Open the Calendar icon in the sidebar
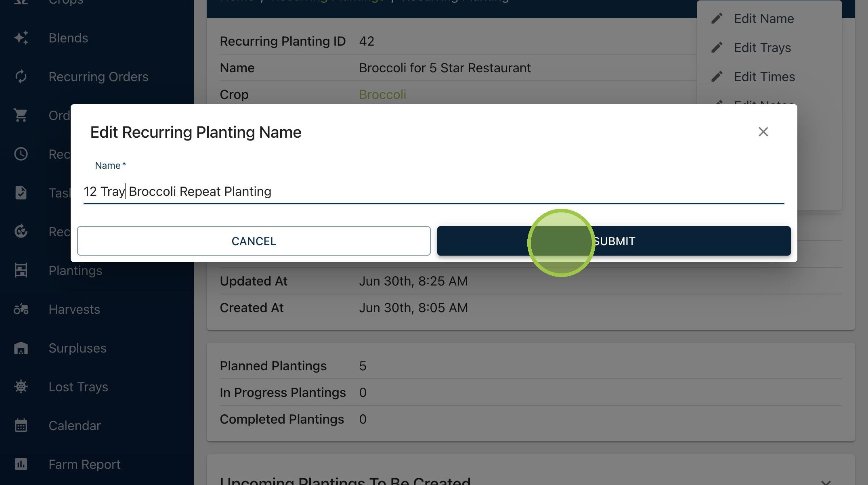The height and width of the screenshot is (485, 868). pyautogui.click(x=21, y=426)
